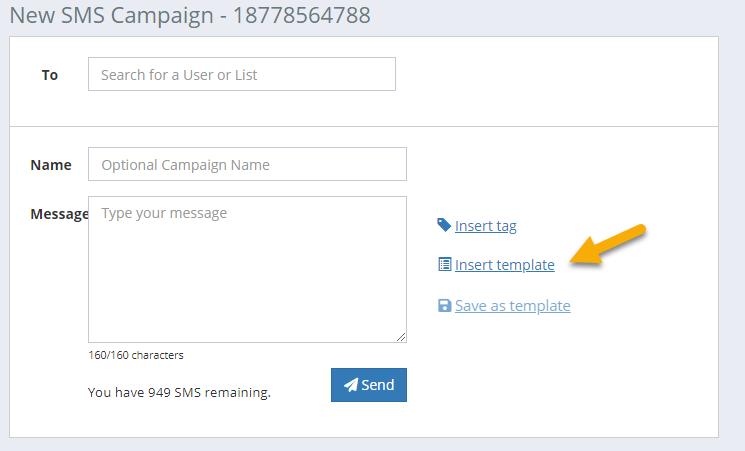745x451 pixels.
Task: Click the template list icon
Action: coord(445,264)
